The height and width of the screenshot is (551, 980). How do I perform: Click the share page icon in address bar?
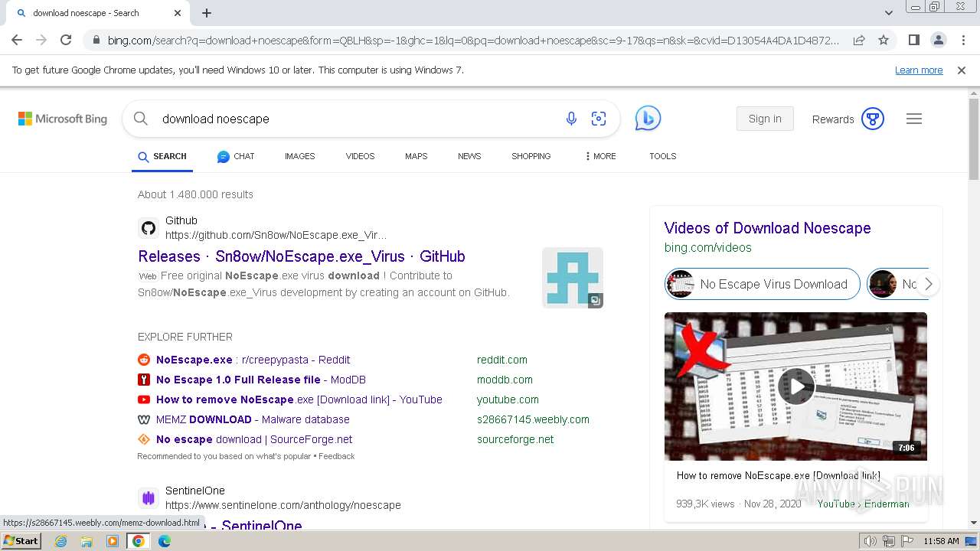(x=859, y=40)
